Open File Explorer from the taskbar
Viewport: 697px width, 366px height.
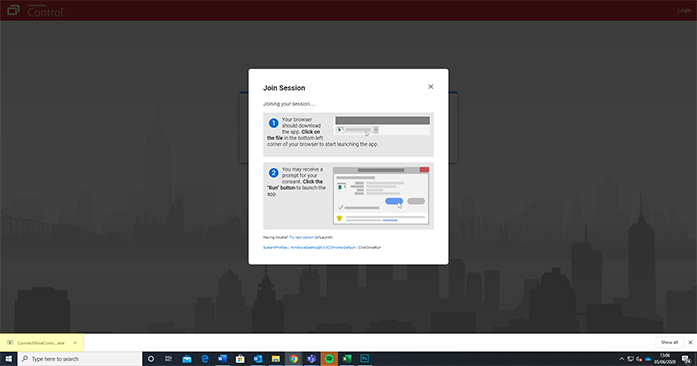[x=276, y=359]
